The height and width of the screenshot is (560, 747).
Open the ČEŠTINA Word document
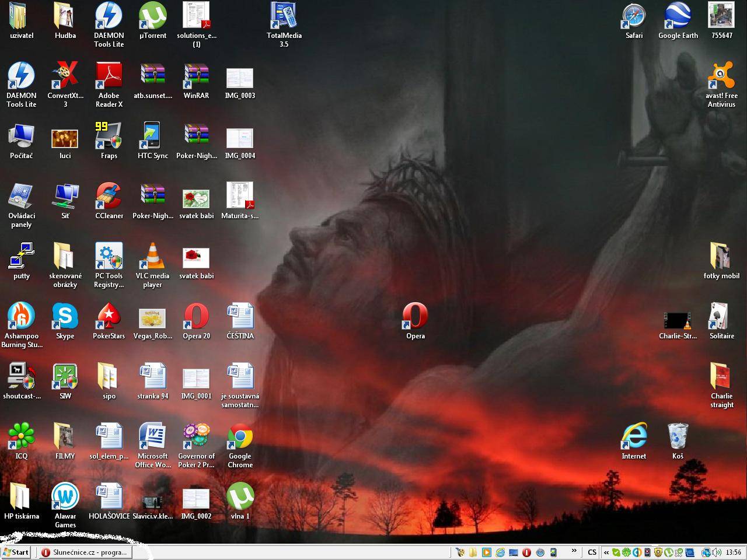[x=240, y=321]
